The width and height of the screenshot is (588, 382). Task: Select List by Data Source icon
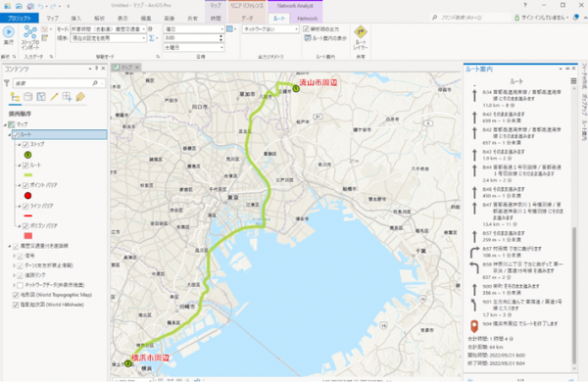coord(28,97)
